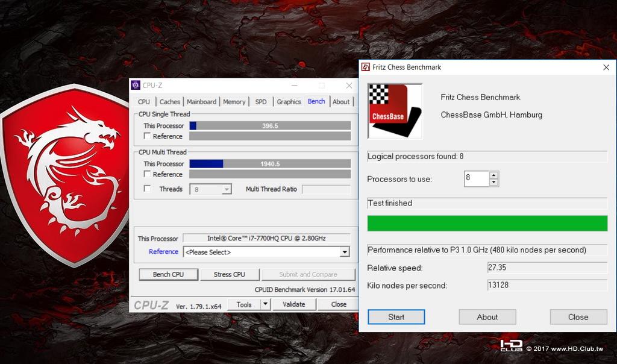Click ChessBase GmbH, Hamburg text
Image resolution: width=617 pixels, height=364 pixels.
(492, 115)
